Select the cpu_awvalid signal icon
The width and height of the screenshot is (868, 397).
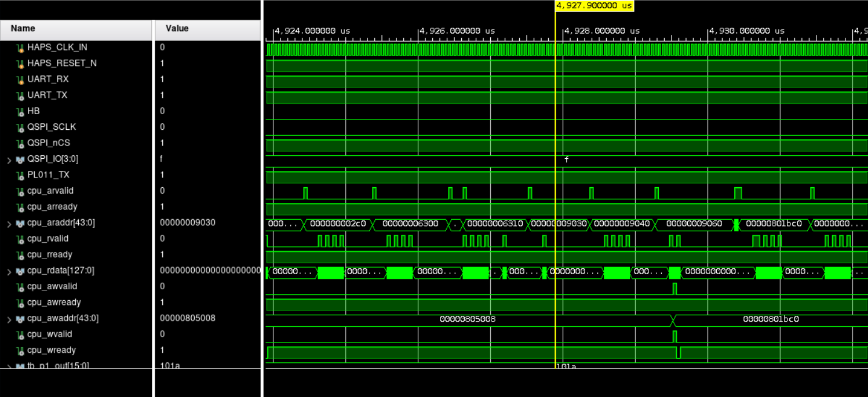click(20, 286)
